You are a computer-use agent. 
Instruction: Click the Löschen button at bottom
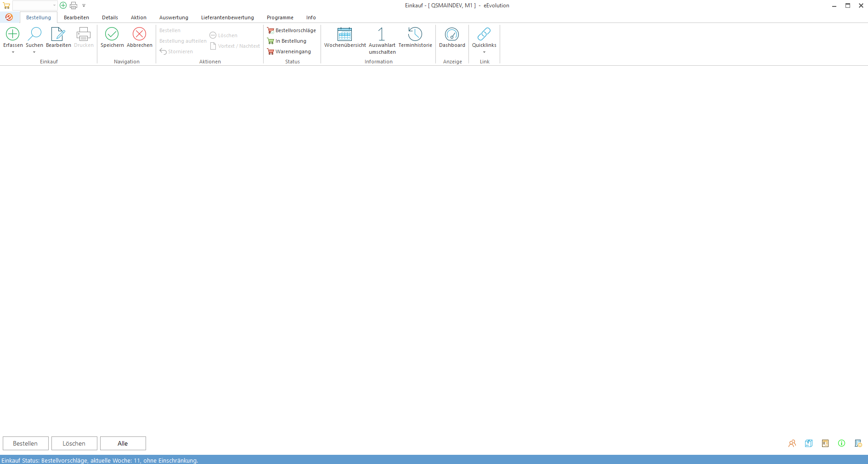click(74, 443)
